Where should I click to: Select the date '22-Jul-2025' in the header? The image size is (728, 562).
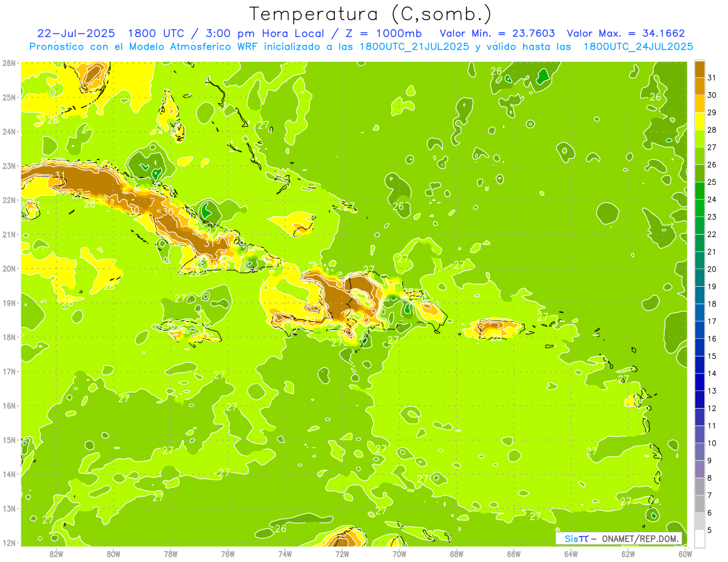[77, 33]
